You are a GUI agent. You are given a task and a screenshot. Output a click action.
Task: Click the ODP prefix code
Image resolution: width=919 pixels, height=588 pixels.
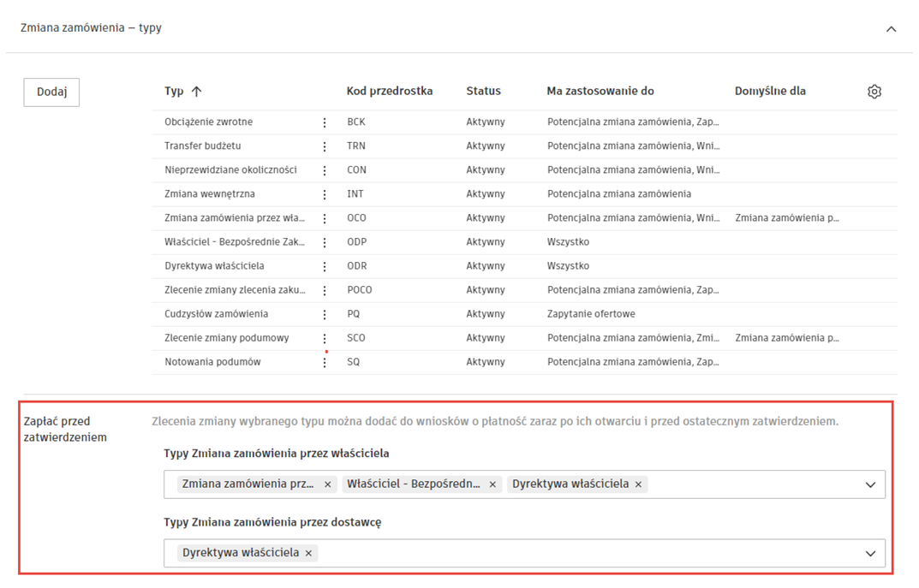coord(357,242)
